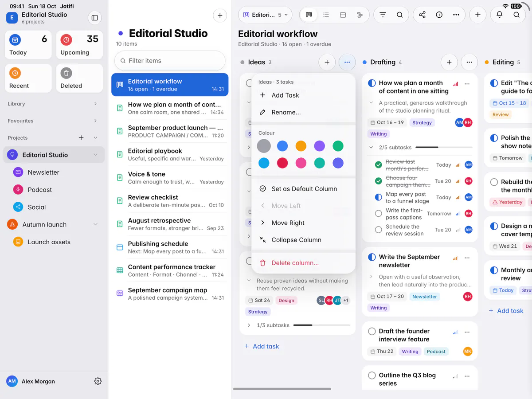Check Write the first-pass captions subtask
This screenshot has width=532, height=399.
378,214
